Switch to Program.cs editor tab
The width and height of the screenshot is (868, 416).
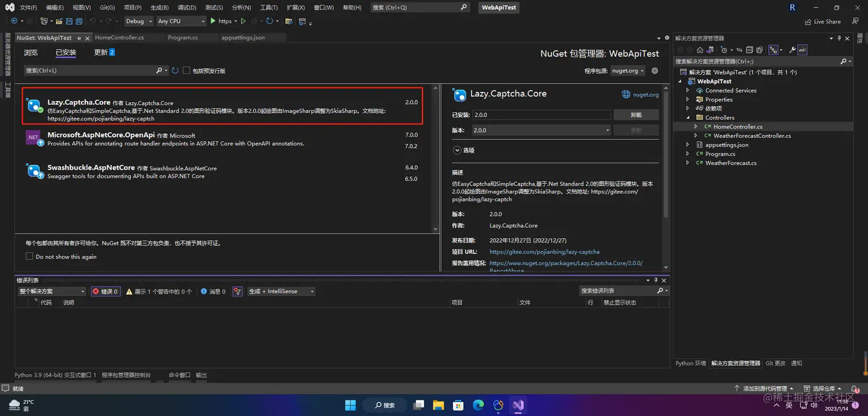click(183, 37)
